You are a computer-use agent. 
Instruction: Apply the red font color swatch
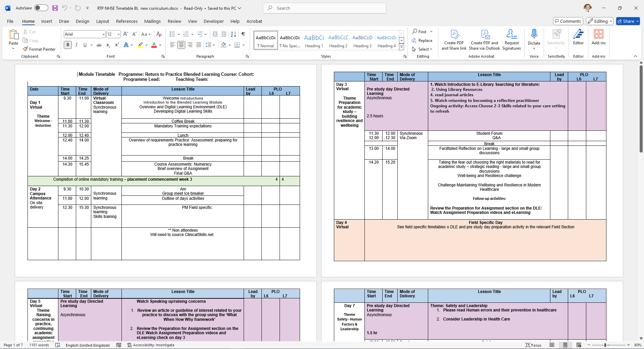click(x=154, y=45)
